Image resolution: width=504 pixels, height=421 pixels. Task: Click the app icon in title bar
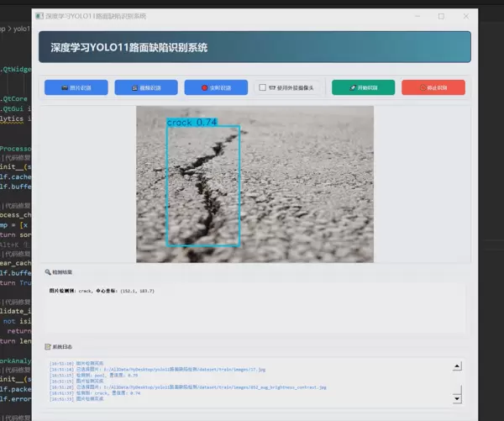39,15
